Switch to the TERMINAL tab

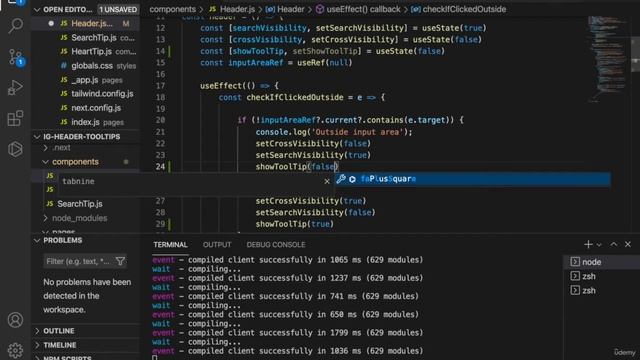pyautogui.click(x=170, y=244)
